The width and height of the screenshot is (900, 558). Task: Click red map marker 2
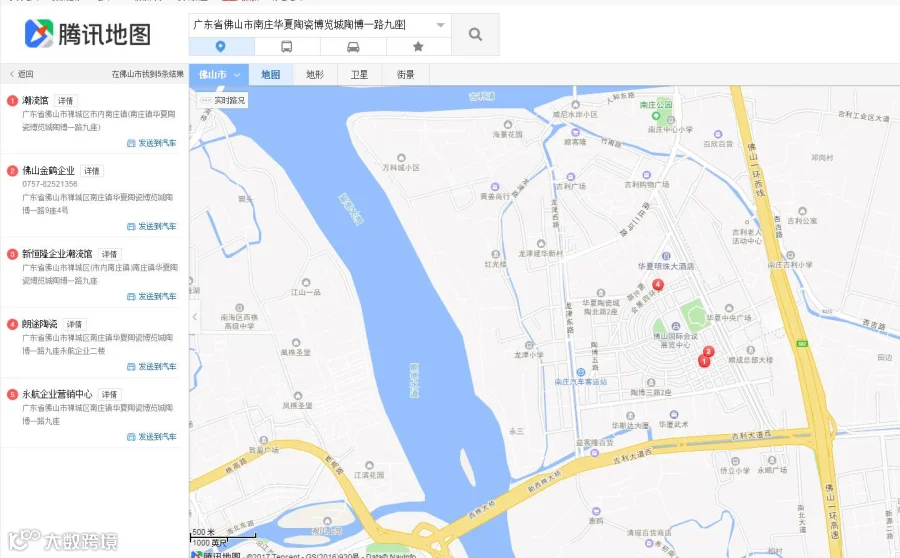coord(709,351)
